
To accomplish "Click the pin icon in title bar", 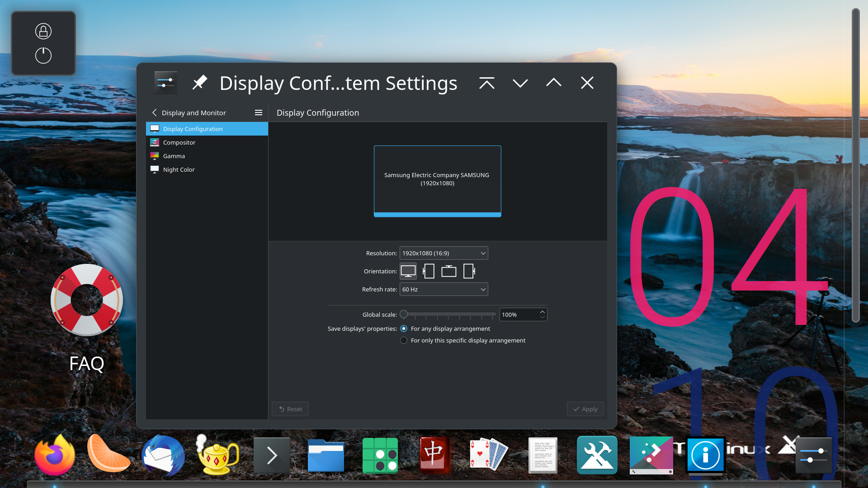I will [199, 83].
